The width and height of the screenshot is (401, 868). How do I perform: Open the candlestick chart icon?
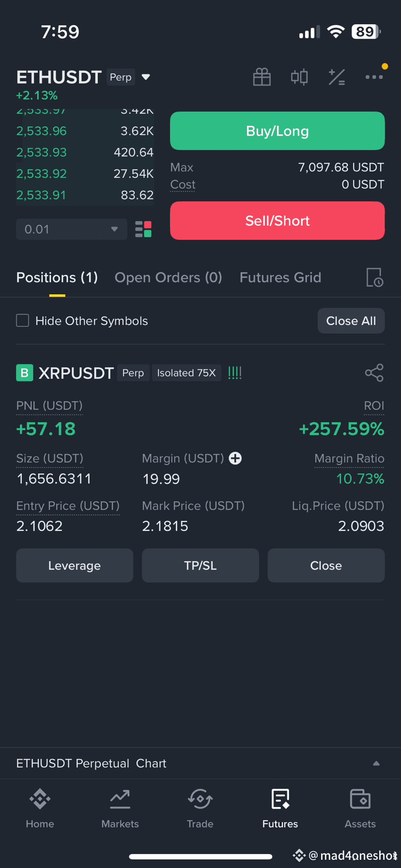point(299,77)
